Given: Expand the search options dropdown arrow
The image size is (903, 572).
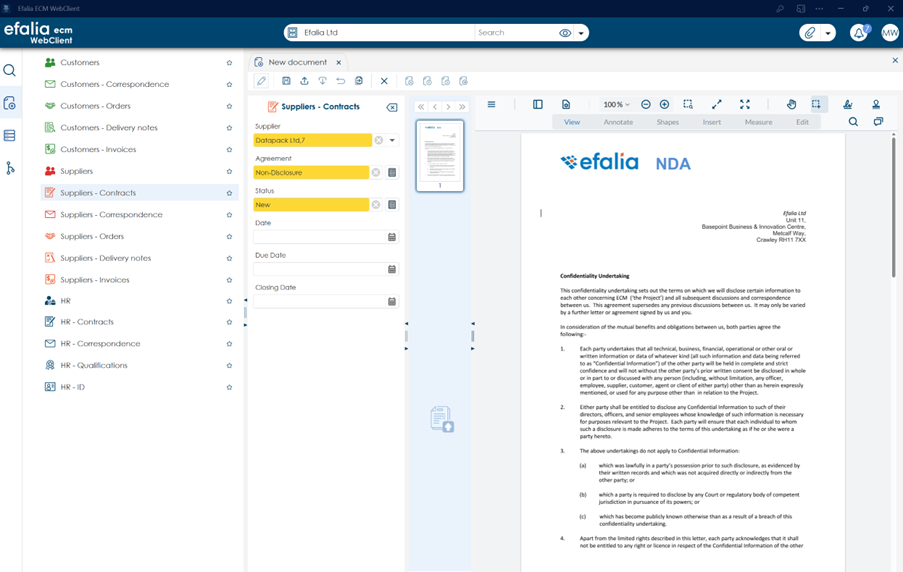Looking at the screenshot, I should tap(581, 33).
